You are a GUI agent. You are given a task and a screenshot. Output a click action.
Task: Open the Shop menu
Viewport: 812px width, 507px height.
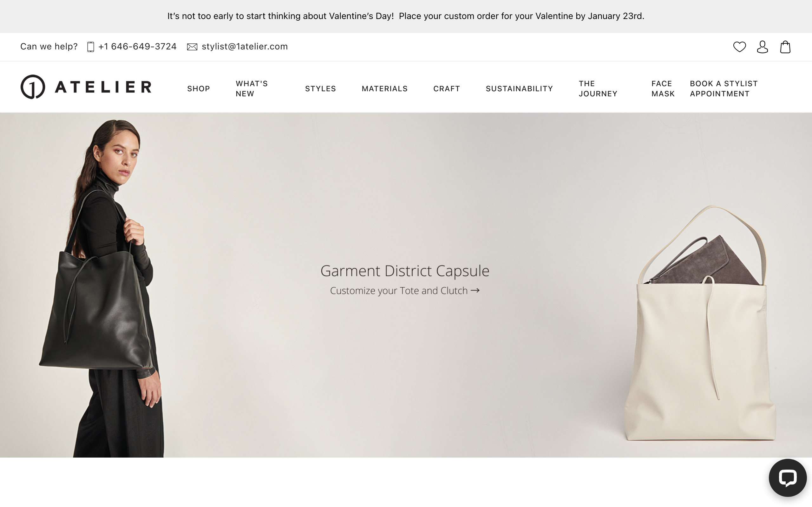[x=199, y=88]
